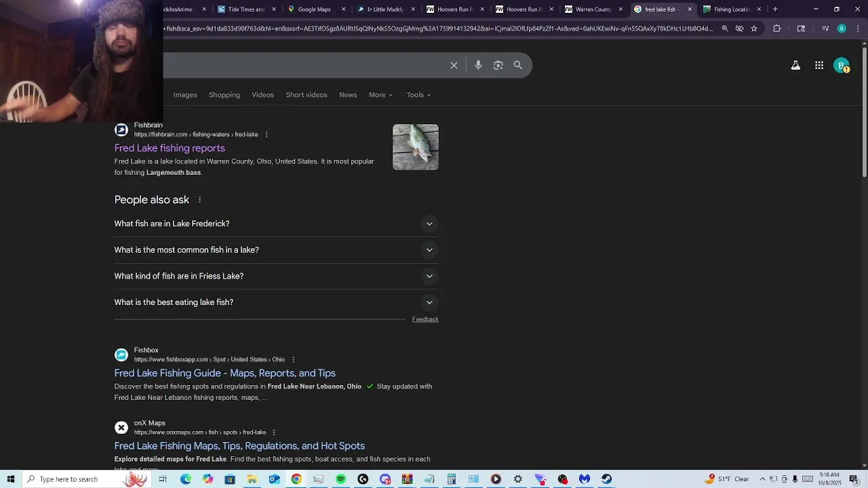Show hidden system tray icons chevron
Screen dimensions: 868x488
(x=762, y=479)
